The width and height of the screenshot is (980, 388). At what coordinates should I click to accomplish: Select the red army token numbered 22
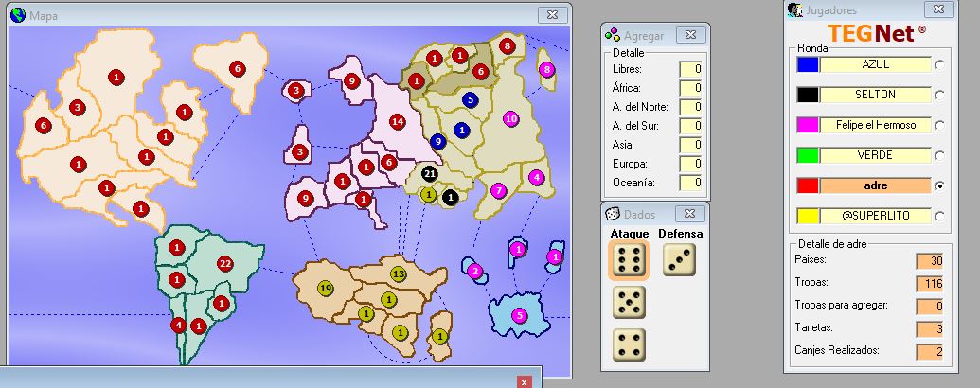pos(224,263)
